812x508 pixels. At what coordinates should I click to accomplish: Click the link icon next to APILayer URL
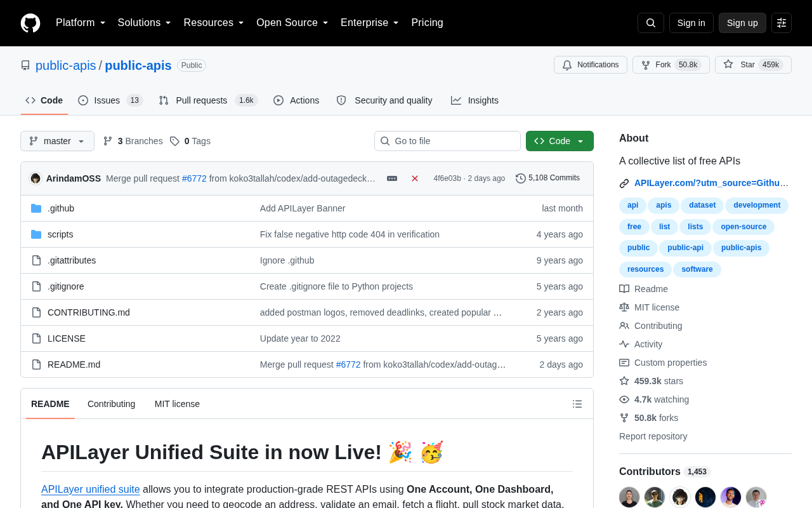coord(624,184)
